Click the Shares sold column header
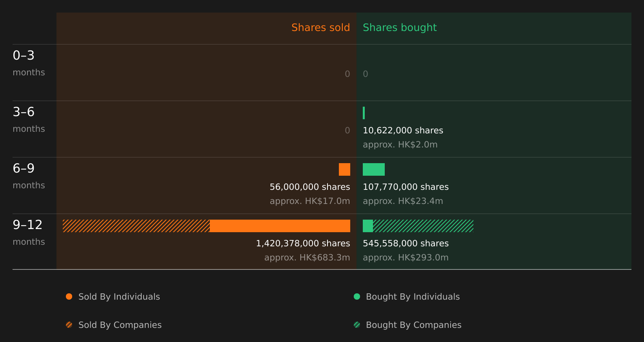Viewport: 644px width, 342px height. (320, 27)
